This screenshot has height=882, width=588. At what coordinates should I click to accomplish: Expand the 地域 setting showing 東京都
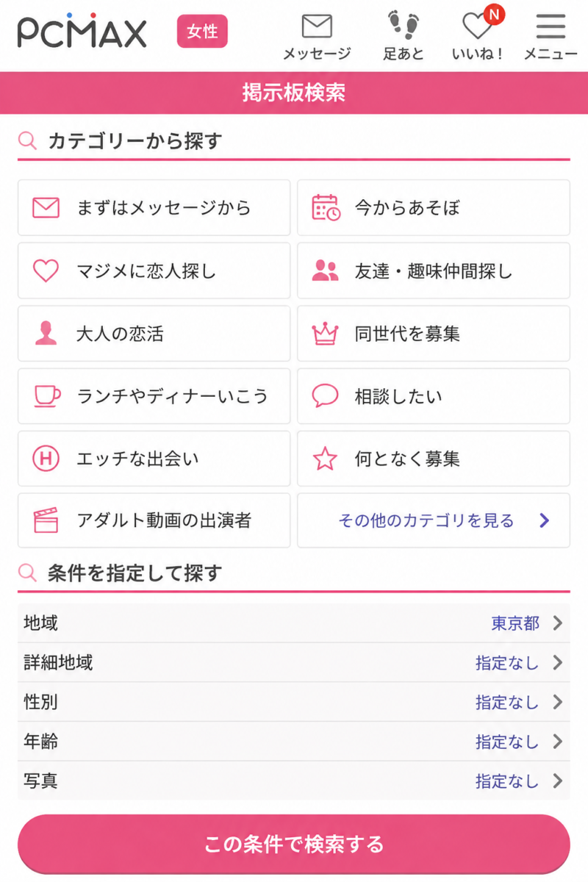click(294, 623)
